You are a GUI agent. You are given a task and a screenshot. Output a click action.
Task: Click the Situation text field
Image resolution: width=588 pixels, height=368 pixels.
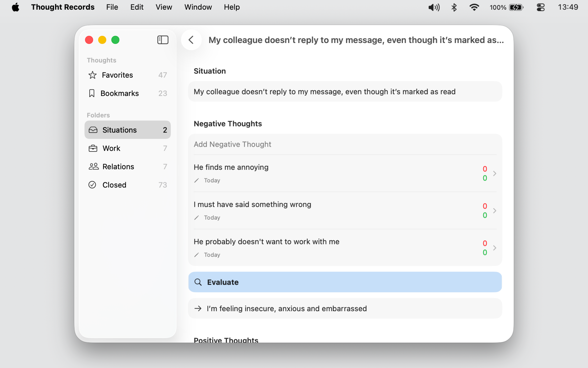[345, 92]
